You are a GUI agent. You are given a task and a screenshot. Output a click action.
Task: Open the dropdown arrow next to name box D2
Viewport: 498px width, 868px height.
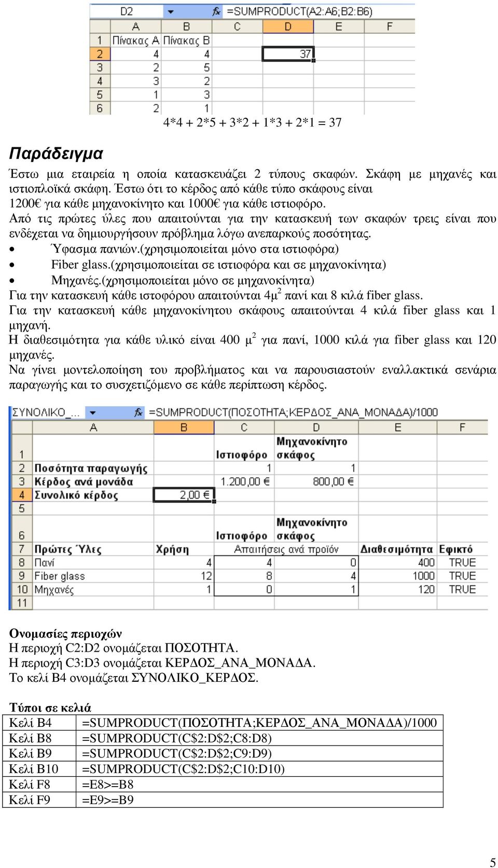(x=171, y=11)
